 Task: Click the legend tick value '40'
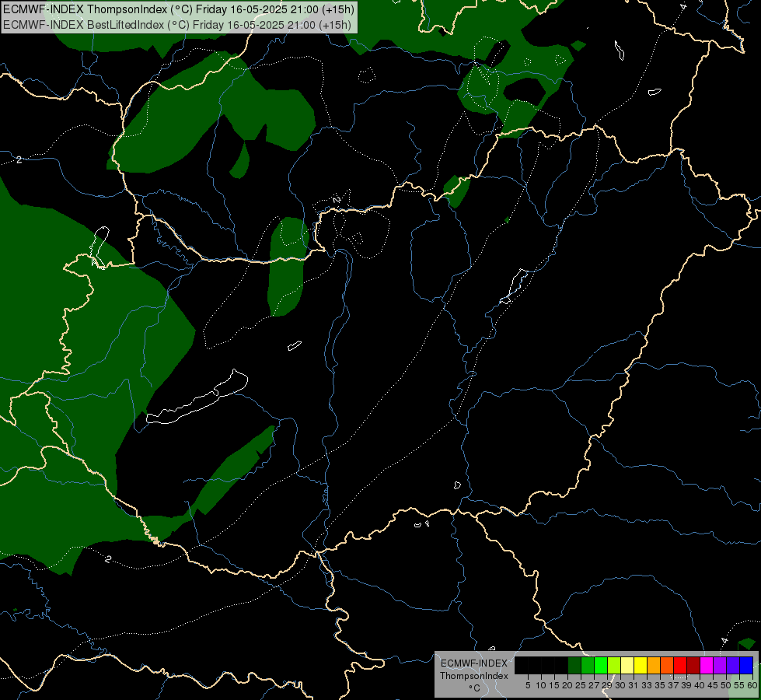(700, 685)
